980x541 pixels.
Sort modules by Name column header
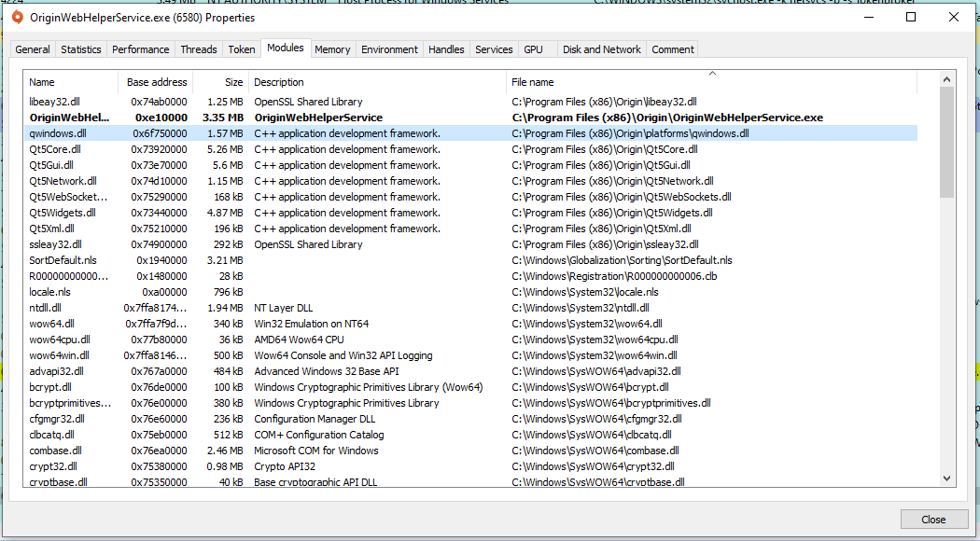pos(71,82)
